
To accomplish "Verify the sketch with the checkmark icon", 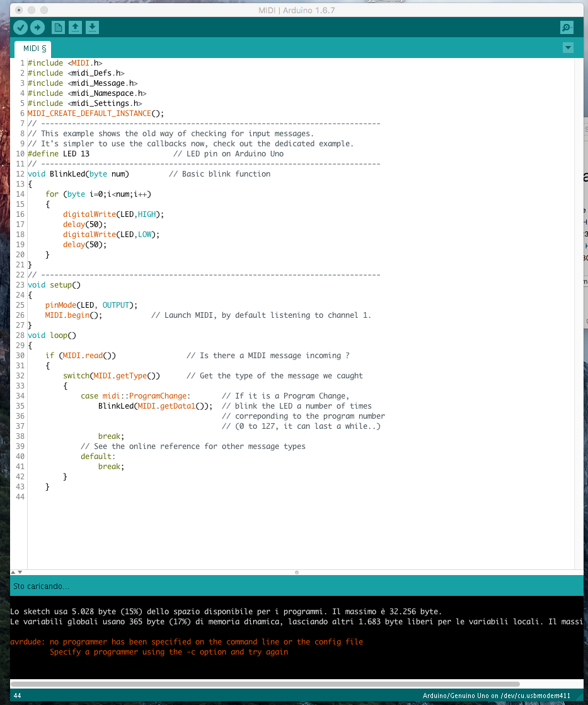I will [x=20, y=27].
